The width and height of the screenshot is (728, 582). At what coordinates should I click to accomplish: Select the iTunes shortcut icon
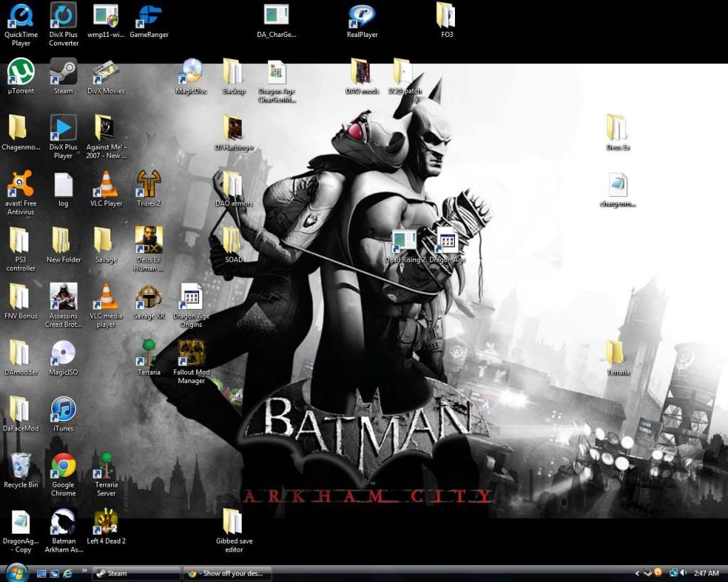click(x=63, y=410)
